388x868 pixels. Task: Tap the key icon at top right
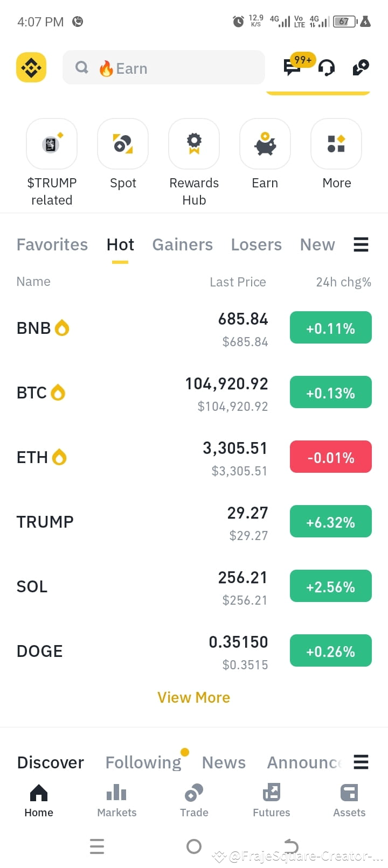coord(361,68)
